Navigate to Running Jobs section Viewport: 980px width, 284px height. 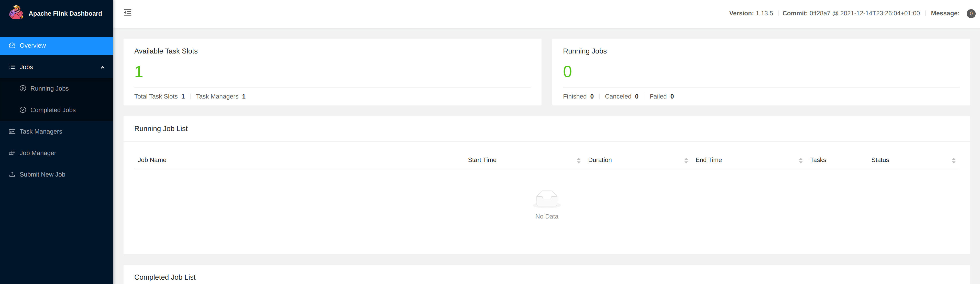click(49, 88)
